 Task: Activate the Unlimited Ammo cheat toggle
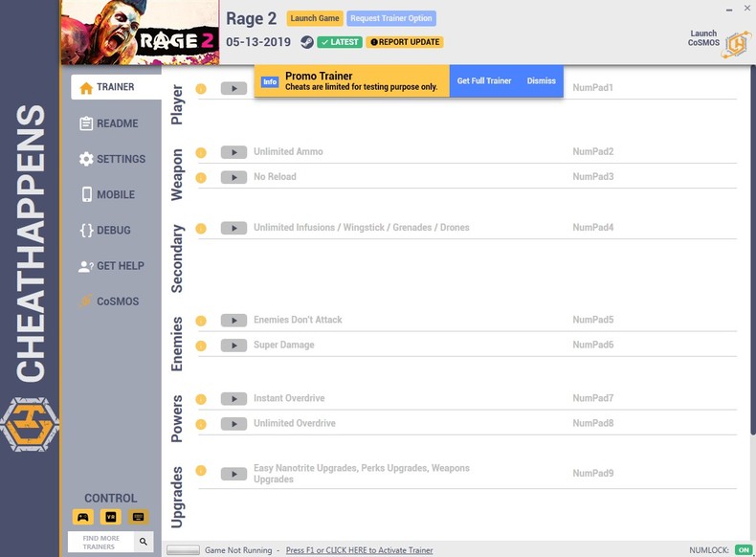[233, 152]
